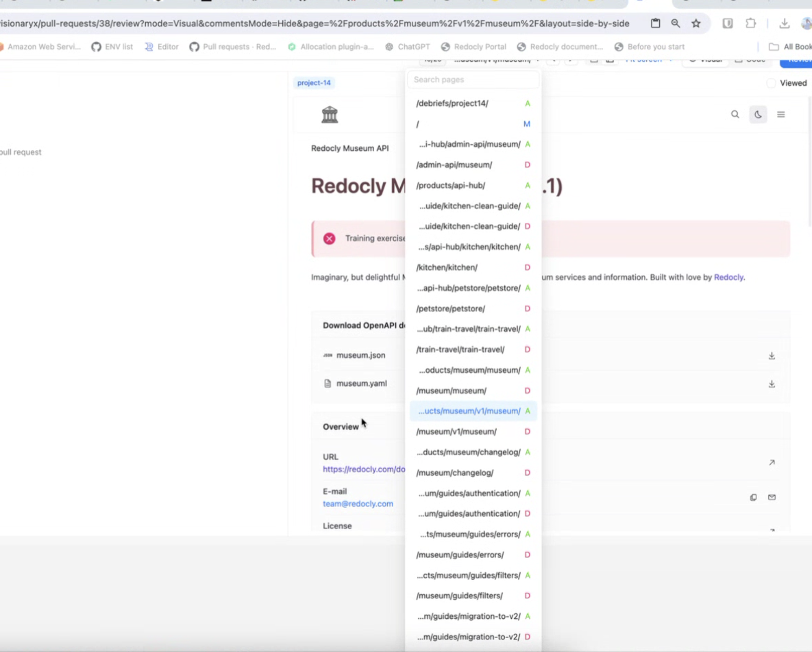Screen dimensions: 812x652
Task: Click the team@redocly.com email link
Action: (x=357, y=504)
